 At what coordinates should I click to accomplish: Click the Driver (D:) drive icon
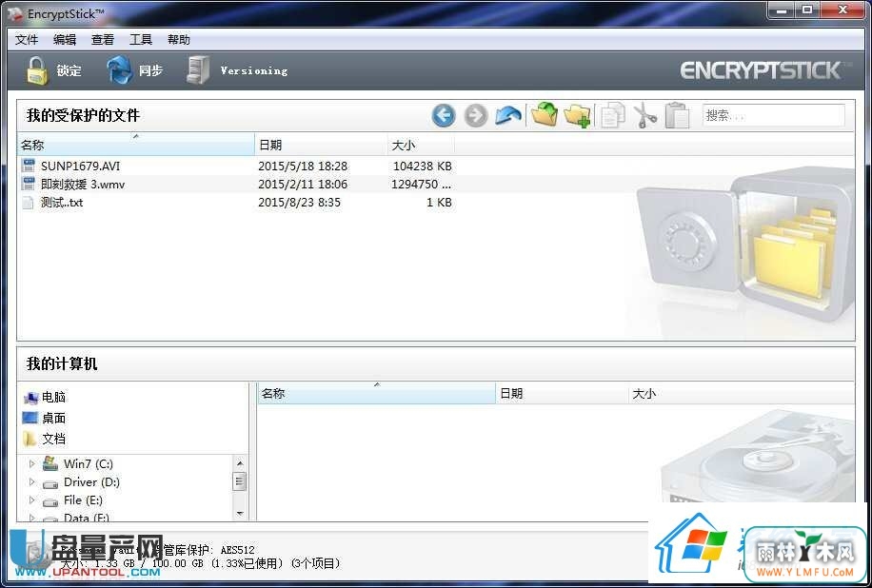click(50, 483)
